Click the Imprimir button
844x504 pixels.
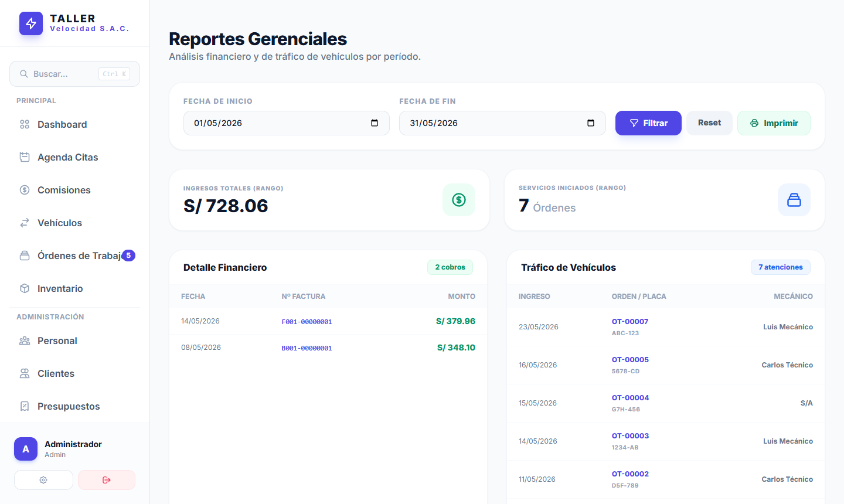[x=774, y=123]
